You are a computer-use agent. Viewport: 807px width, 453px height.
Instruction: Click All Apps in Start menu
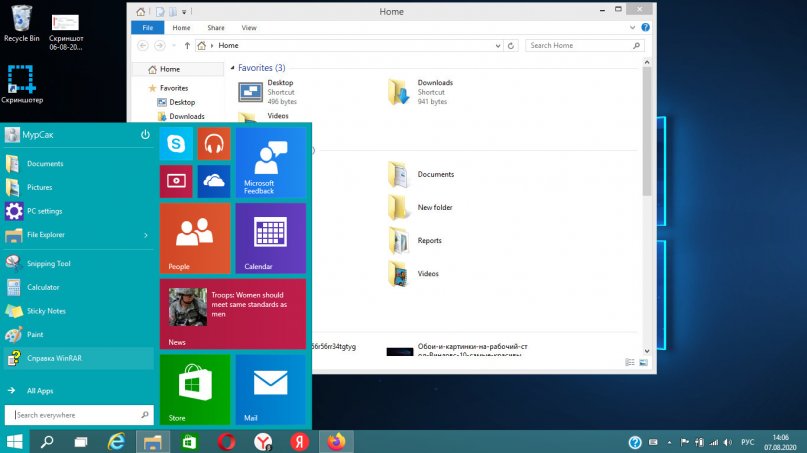(x=41, y=391)
